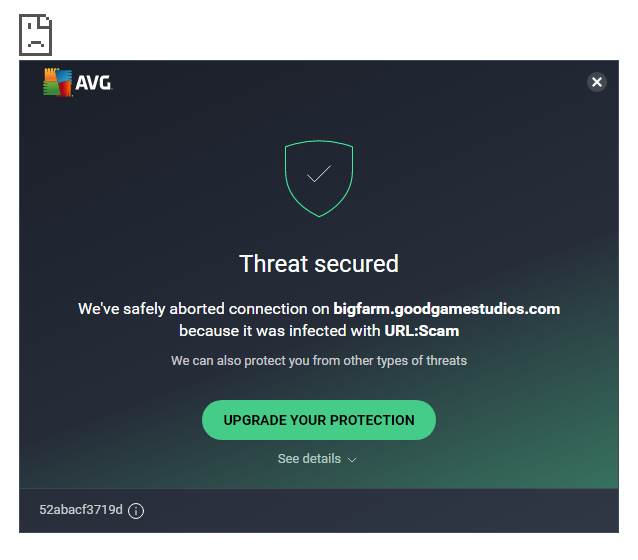This screenshot has width=638, height=560.
Task: Click the broken page sad-face icon
Action: (x=36, y=35)
